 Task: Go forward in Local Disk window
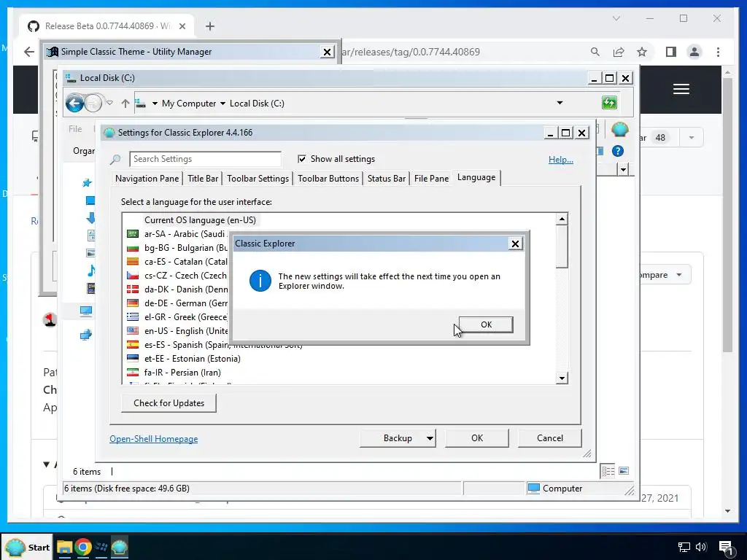click(93, 103)
